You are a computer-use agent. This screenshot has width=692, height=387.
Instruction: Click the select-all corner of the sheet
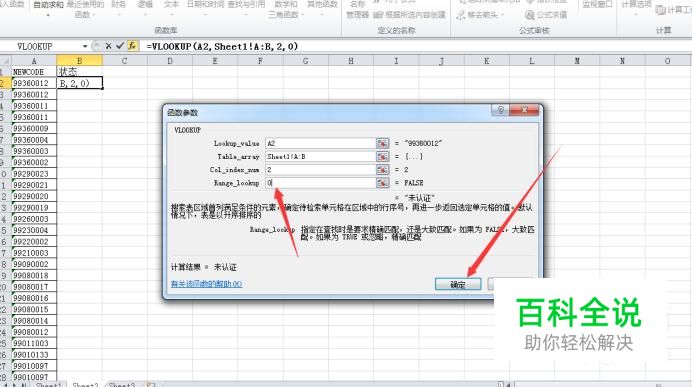click(5, 61)
